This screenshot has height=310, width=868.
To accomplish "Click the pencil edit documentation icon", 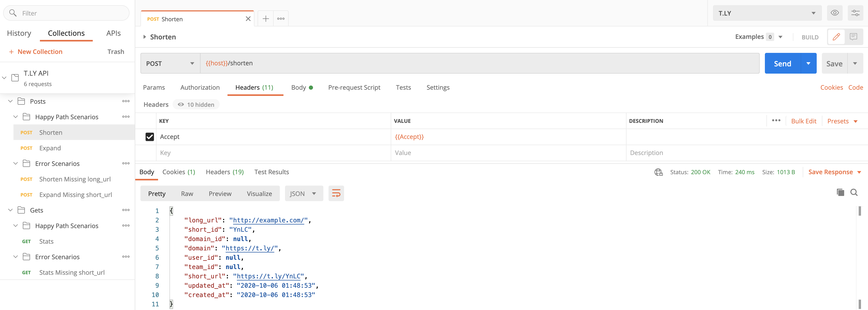I will pyautogui.click(x=836, y=37).
